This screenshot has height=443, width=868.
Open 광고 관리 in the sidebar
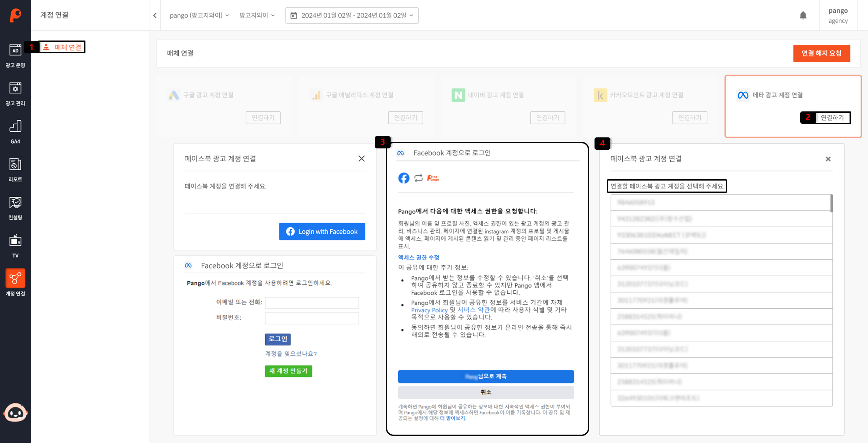15,94
